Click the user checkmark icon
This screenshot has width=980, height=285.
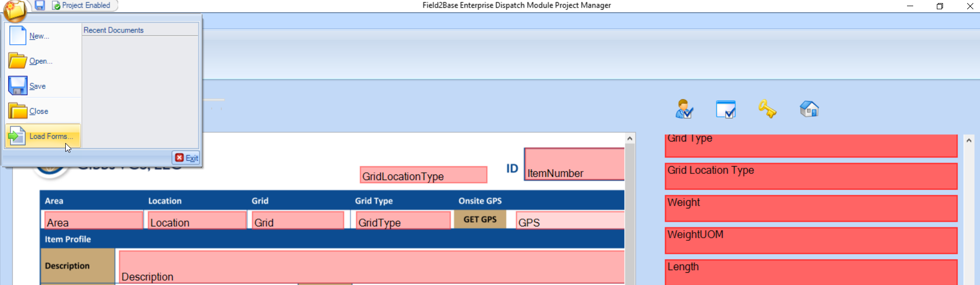(684, 109)
